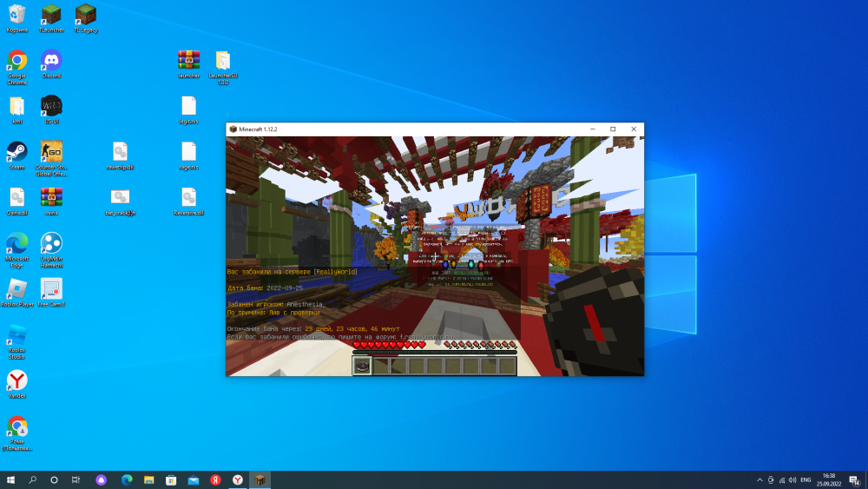This screenshot has height=489, width=868.
Task: Open the TL Legacy desktop shortcut
Action: click(x=86, y=18)
